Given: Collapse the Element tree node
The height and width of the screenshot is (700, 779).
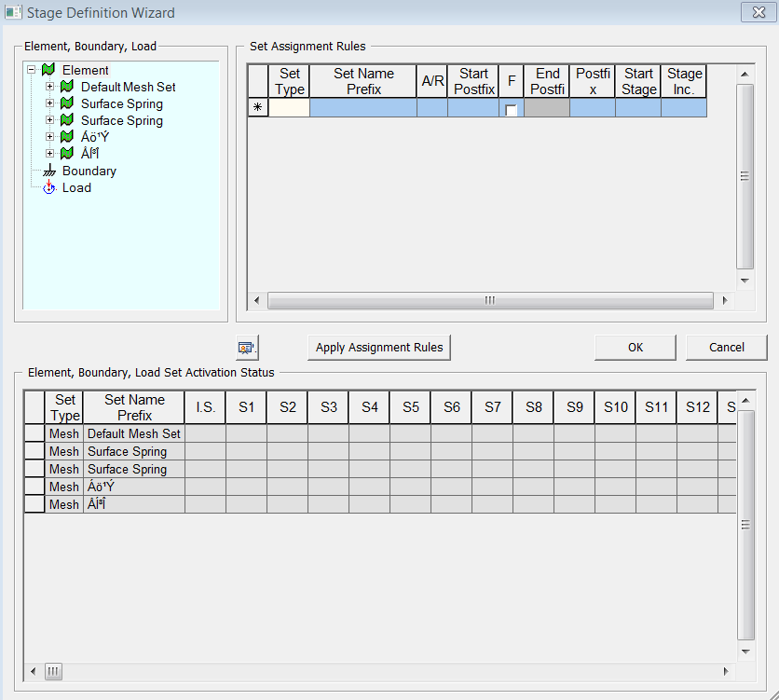Looking at the screenshot, I should pyautogui.click(x=32, y=70).
